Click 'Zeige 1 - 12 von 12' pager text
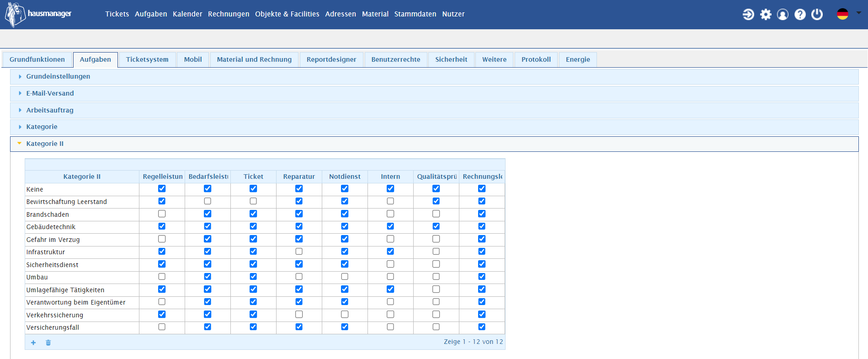Screen dimensions: 868x359 473,342
